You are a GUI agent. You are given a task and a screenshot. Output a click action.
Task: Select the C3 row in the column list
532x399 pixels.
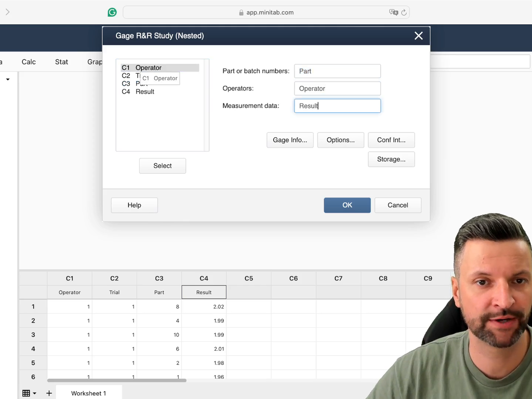(x=160, y=84)
